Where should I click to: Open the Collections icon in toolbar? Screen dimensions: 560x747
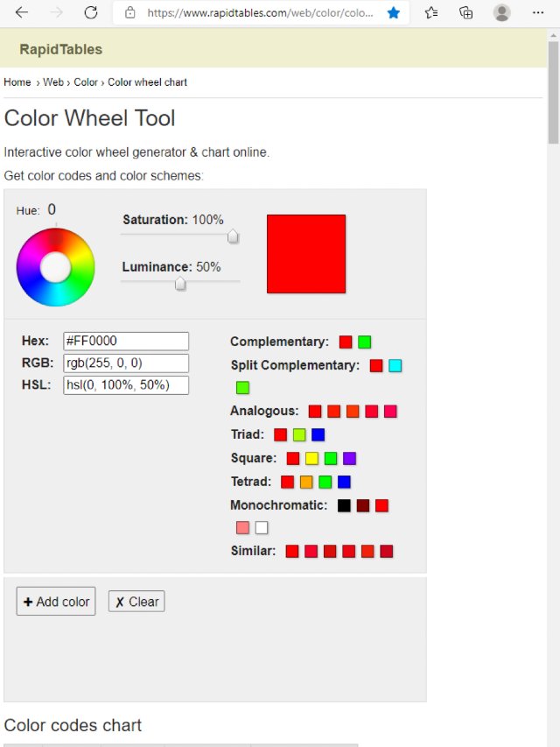pos(466,13)
